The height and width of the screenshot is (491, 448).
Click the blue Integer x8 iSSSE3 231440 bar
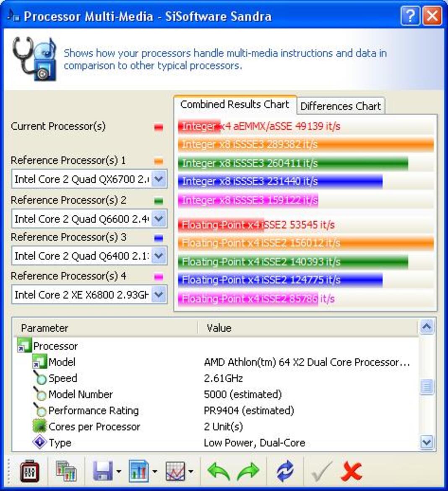tap(280, 181)
